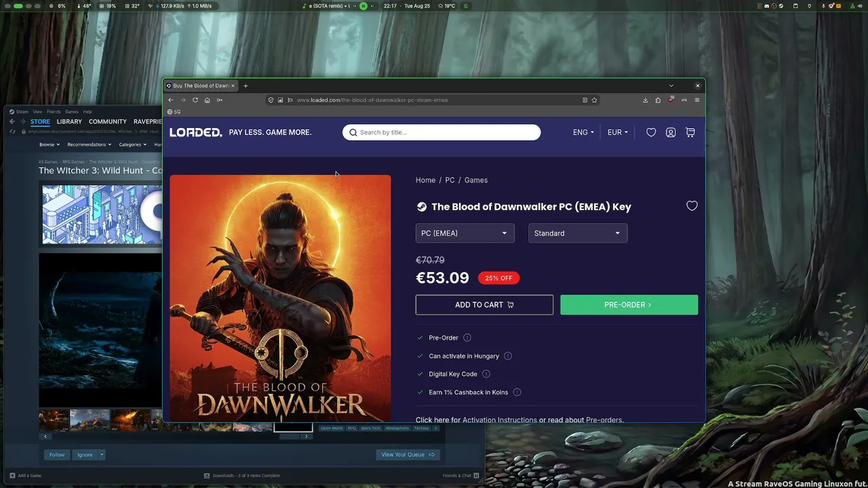The width and height of the screenshot is (868, 488).
Task: Click the Steam Ignore button
Action: point(85,455)
